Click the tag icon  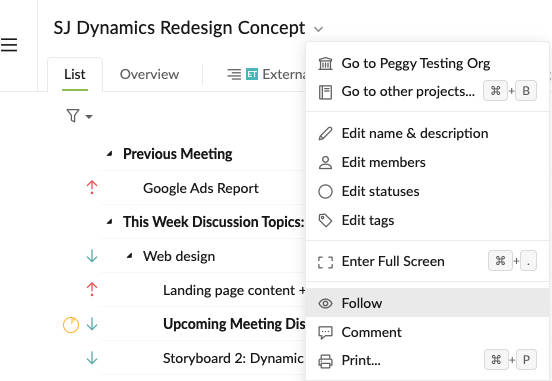pos(325,220)
